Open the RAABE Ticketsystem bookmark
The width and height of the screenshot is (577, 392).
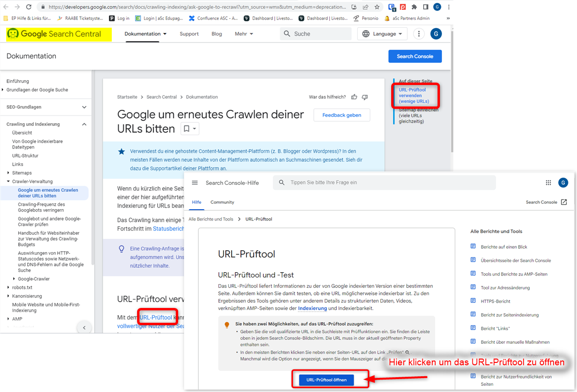[x=79, y=18]
